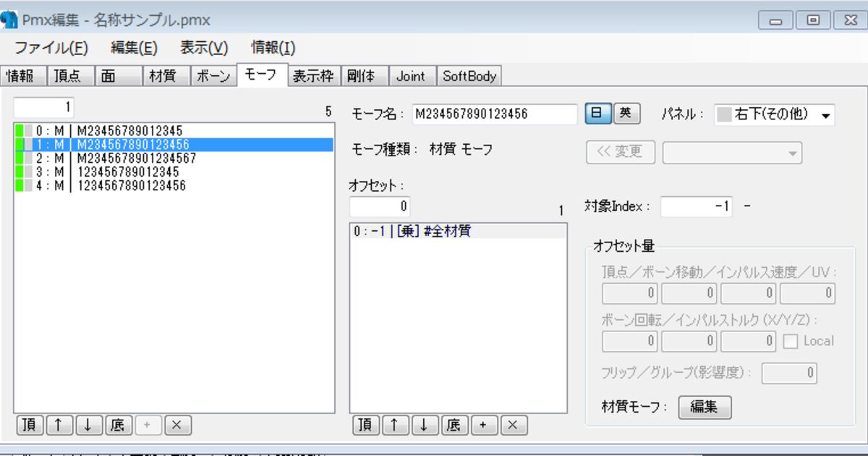Move selected morph up in morph list
The image size is (868, 456).
pyautogui.click(x=59, y=426)
